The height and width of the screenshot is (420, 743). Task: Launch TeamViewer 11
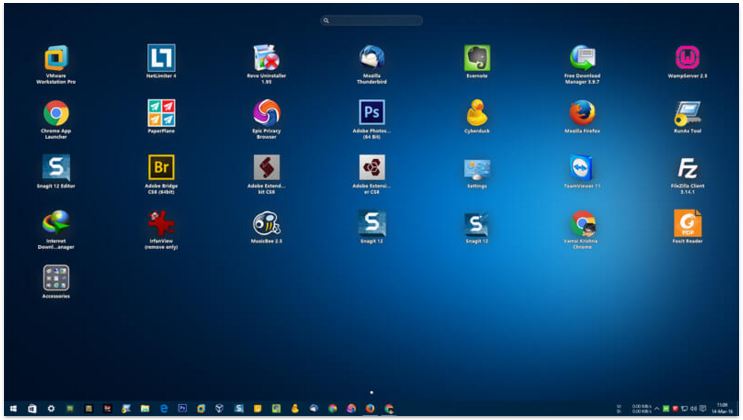point(582,167)
